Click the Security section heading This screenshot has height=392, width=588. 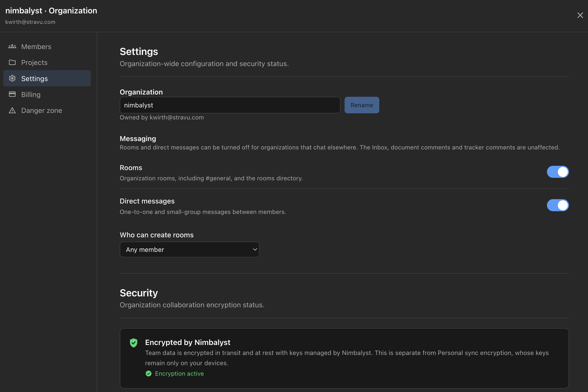coord(139,293)
